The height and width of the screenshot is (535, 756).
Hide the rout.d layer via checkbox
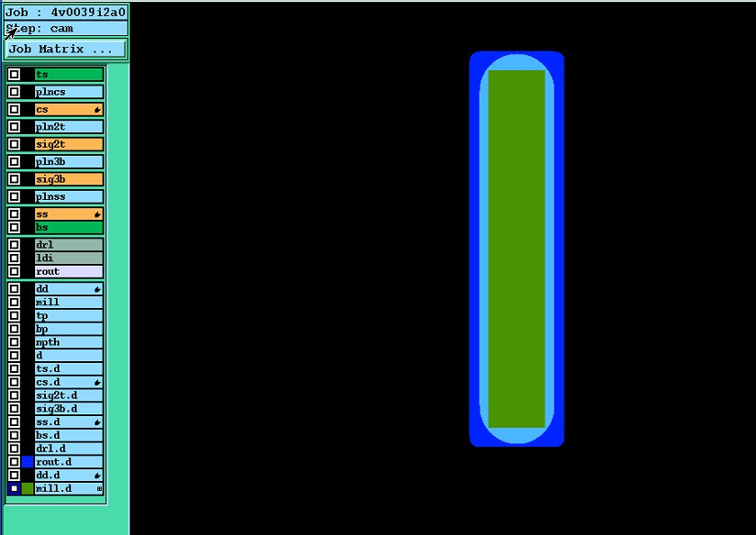(x=14, y=462)
